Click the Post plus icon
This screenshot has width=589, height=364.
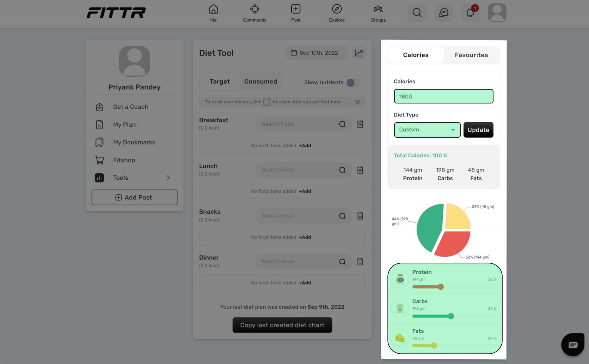(296, 9)
